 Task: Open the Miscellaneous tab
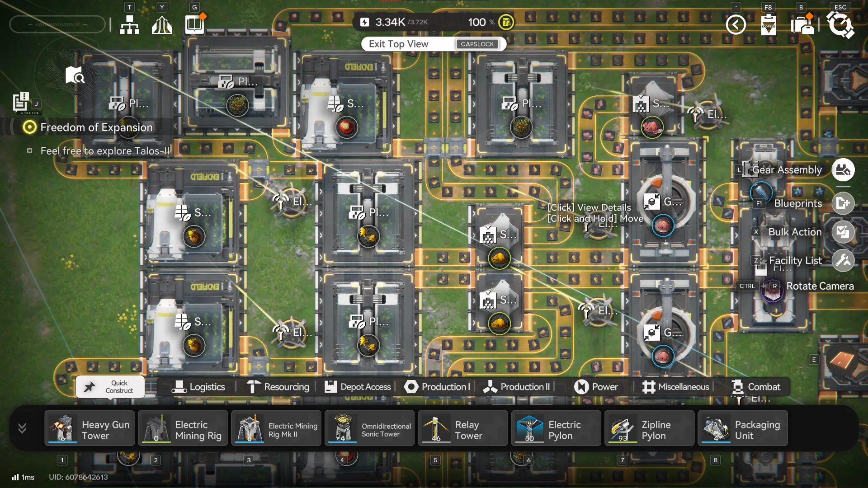tap(675, 387)
